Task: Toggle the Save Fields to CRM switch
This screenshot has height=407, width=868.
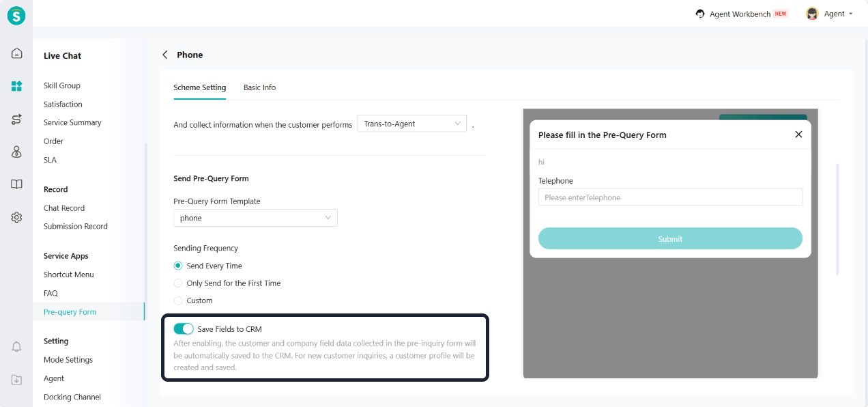Action: 184,329
